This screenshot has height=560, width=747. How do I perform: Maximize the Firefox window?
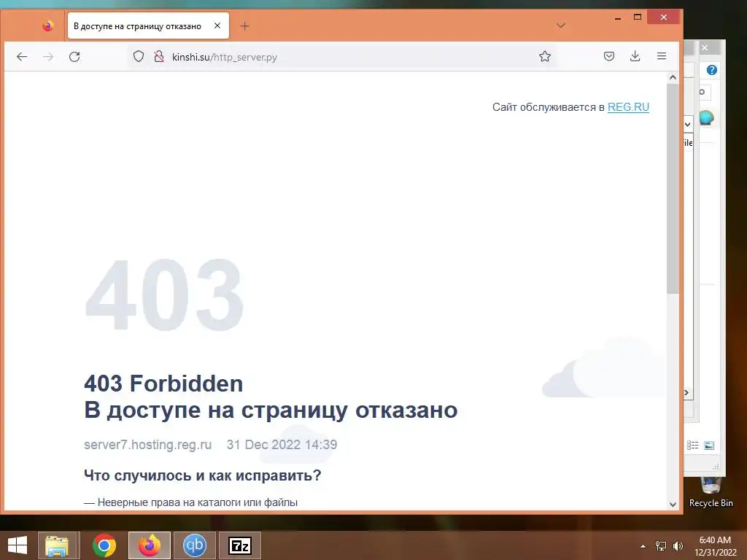pyautogui.click(x=638, y=17)
